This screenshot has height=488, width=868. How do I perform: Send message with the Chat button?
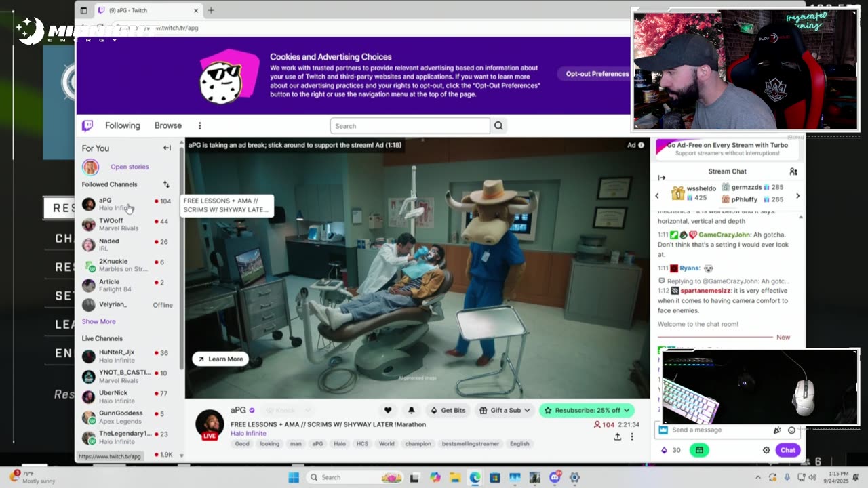click(787, 450)
